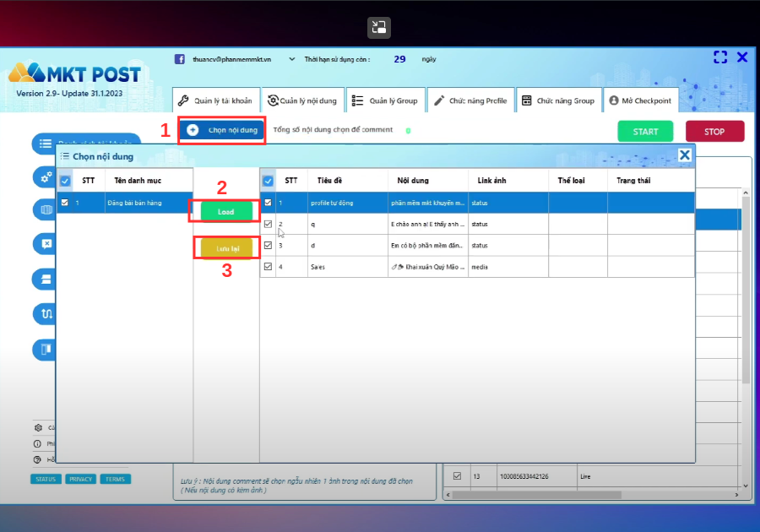Image resolution: width=760 pixels, height=532 pixels.
Task: Click the PRIVACY button
Action: click(x=80, y=479)
